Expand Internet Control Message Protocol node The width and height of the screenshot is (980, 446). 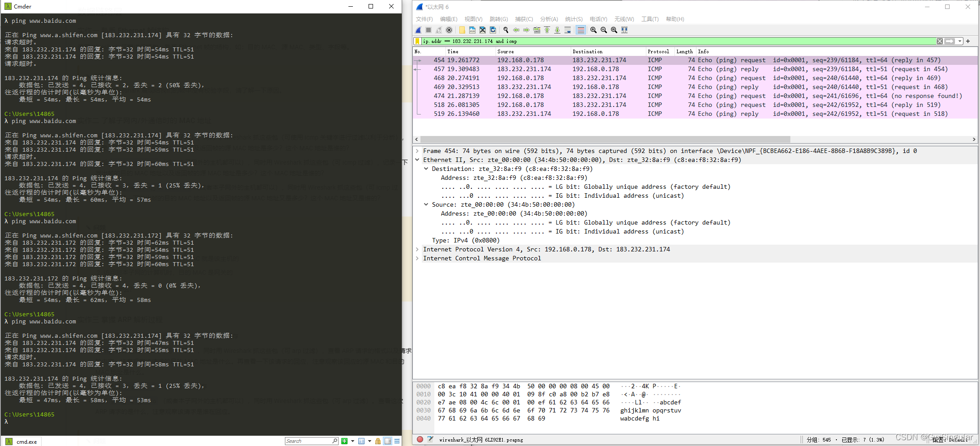tap(417, 258)
